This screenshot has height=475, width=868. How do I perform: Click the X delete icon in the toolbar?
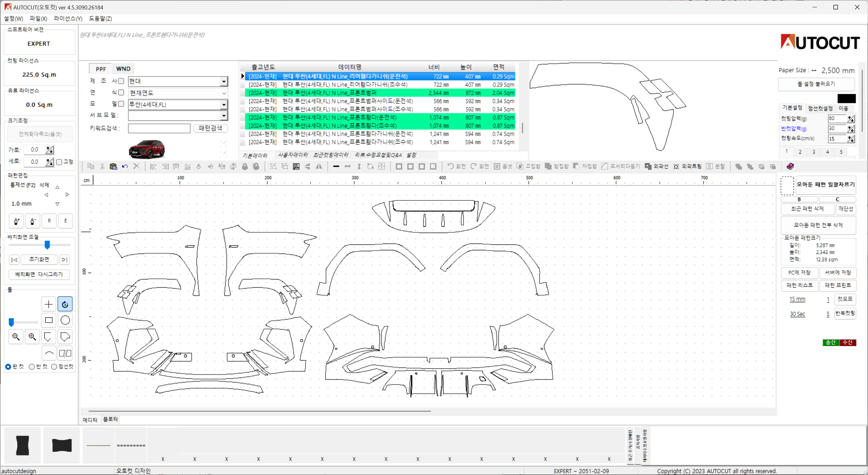coord(136,166)
